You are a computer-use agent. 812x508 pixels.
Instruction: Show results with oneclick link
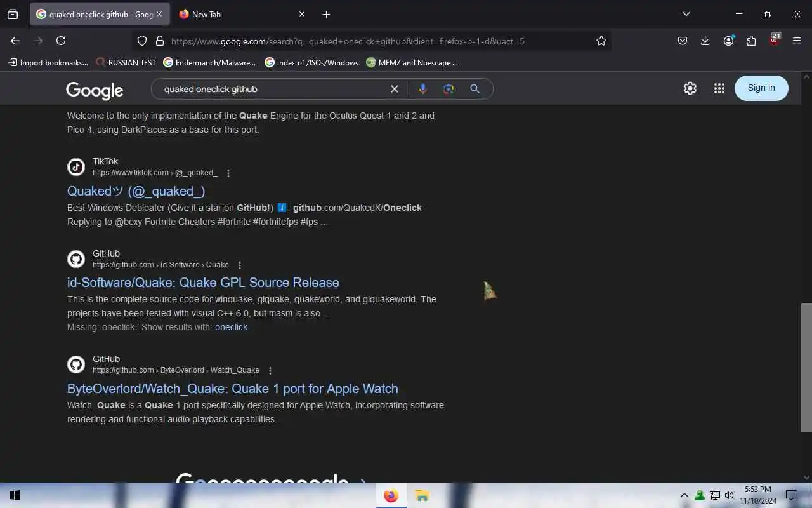tap(231, 327)
